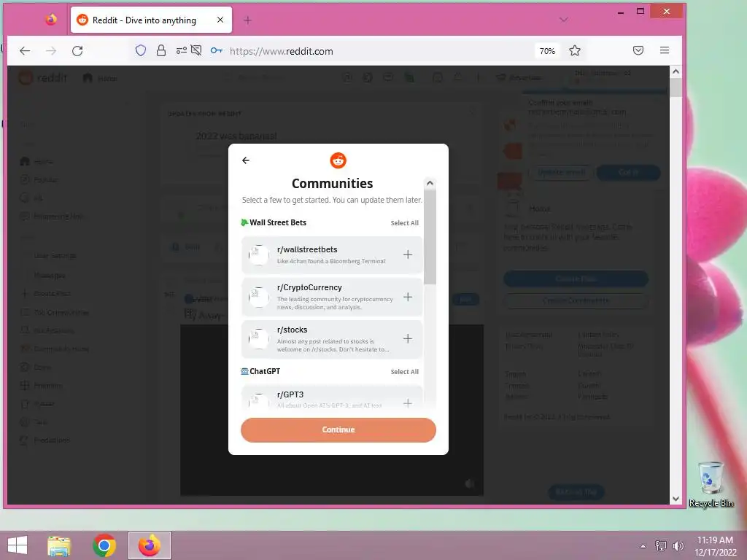The height and width of the screenshot is (560, 747).
Task: Open the saved logins key icon
Action: (216, 50)
